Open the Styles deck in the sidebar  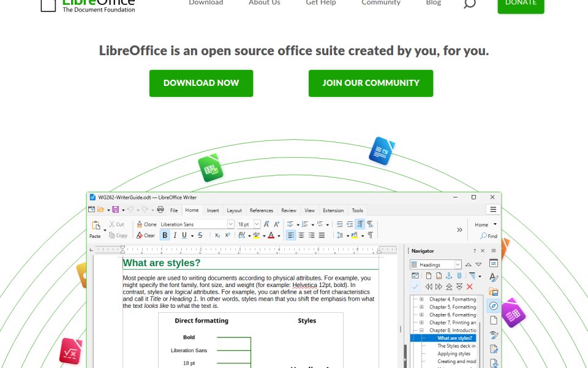(494, 277)
